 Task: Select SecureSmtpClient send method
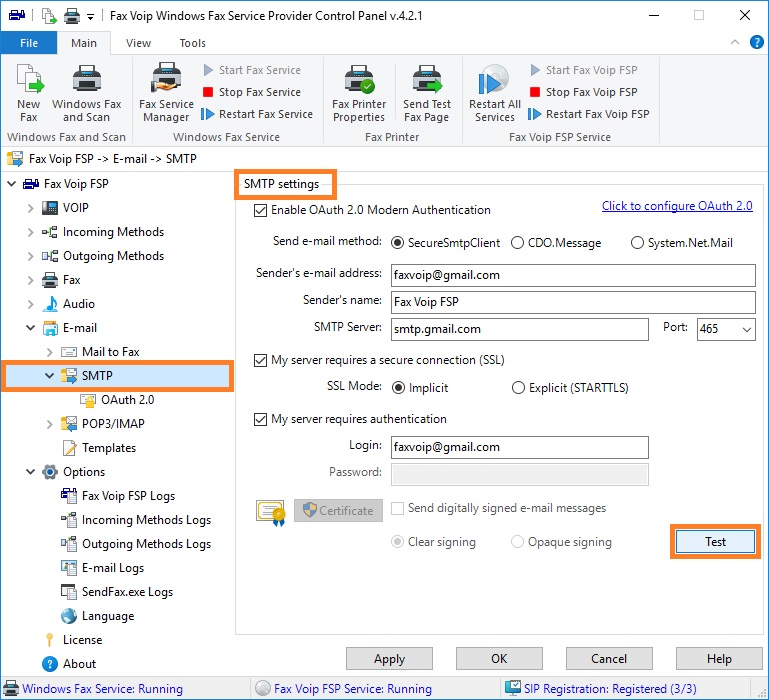click(397, 243)
